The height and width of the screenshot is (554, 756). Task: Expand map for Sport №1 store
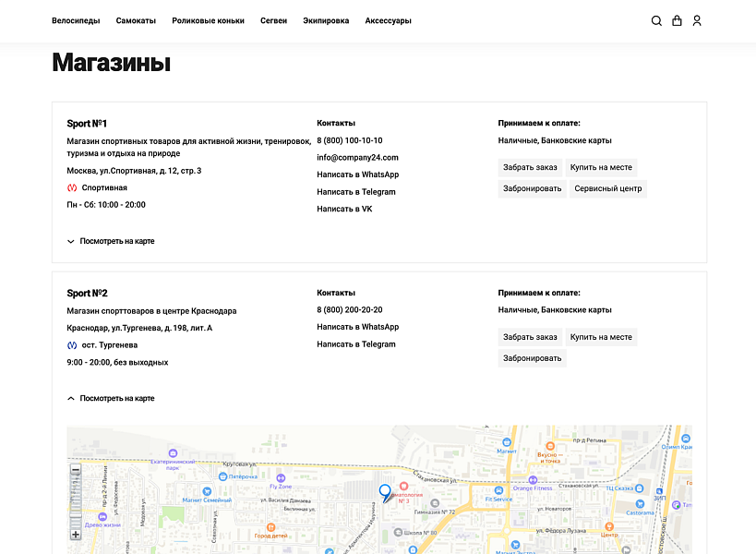(x=111, y=241)
